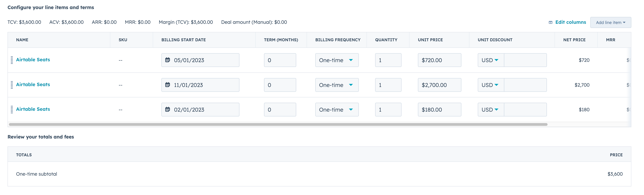Viewport: 644px width, 195px height.
Task: Click the QUANTITY column header
Action: tap(386, 40)
